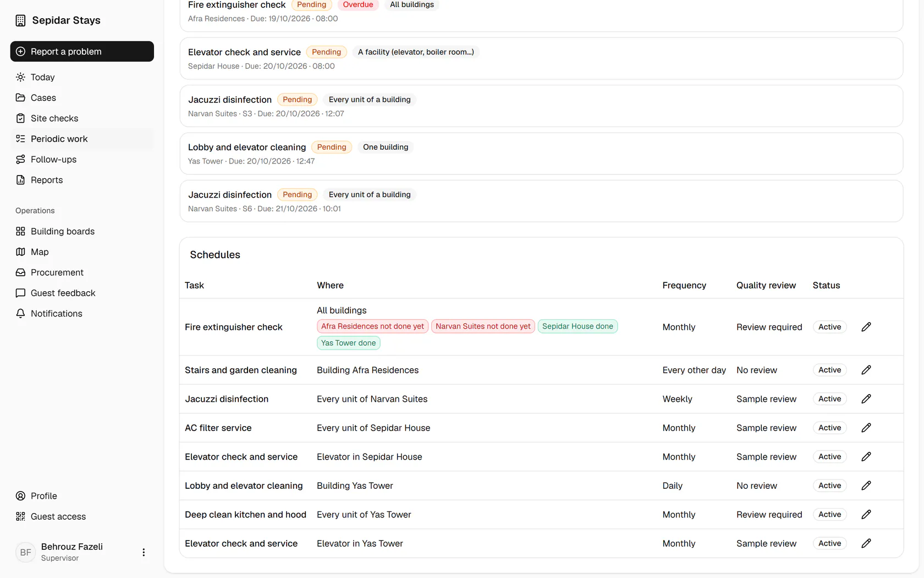
Task: Click the Sepidar Stays building logo
Action: pyautogui.click(x=20, y=20)
